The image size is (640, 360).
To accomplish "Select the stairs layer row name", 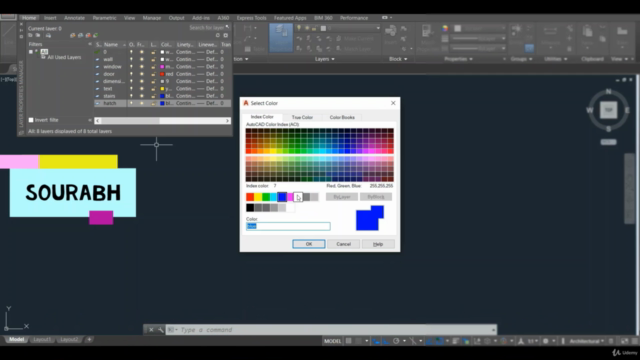I will tap(109, 96).
